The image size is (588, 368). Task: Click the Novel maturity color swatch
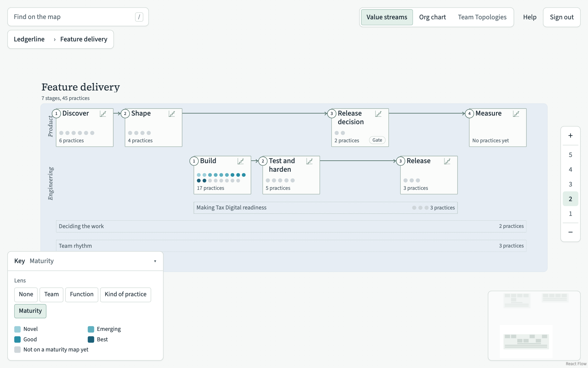pos(17,329)
